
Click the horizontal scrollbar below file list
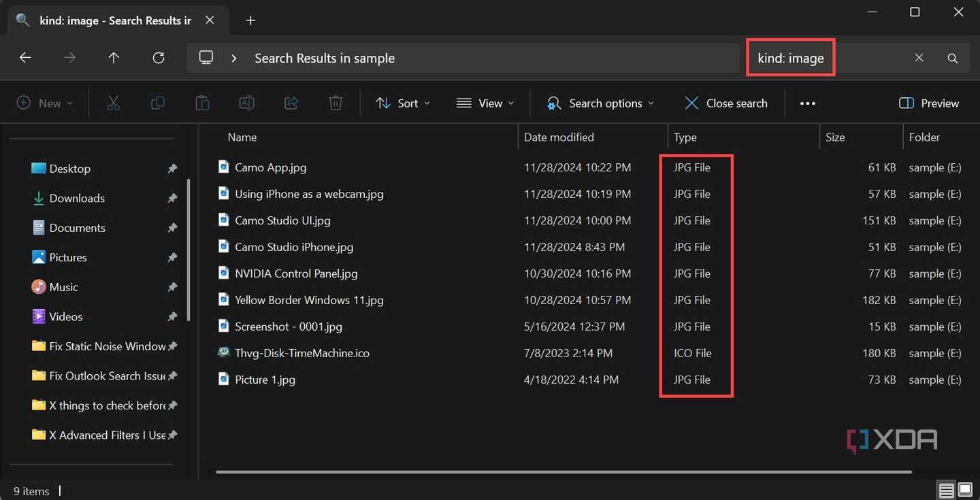point(563,471)
